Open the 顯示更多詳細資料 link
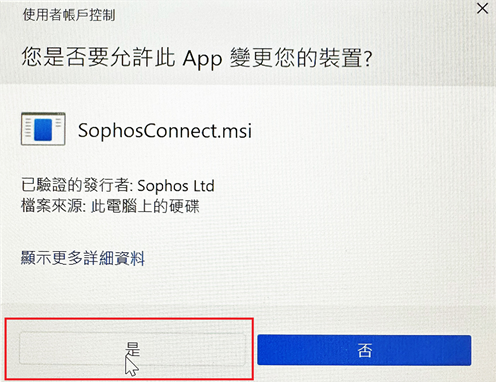 tap(83, 258)
